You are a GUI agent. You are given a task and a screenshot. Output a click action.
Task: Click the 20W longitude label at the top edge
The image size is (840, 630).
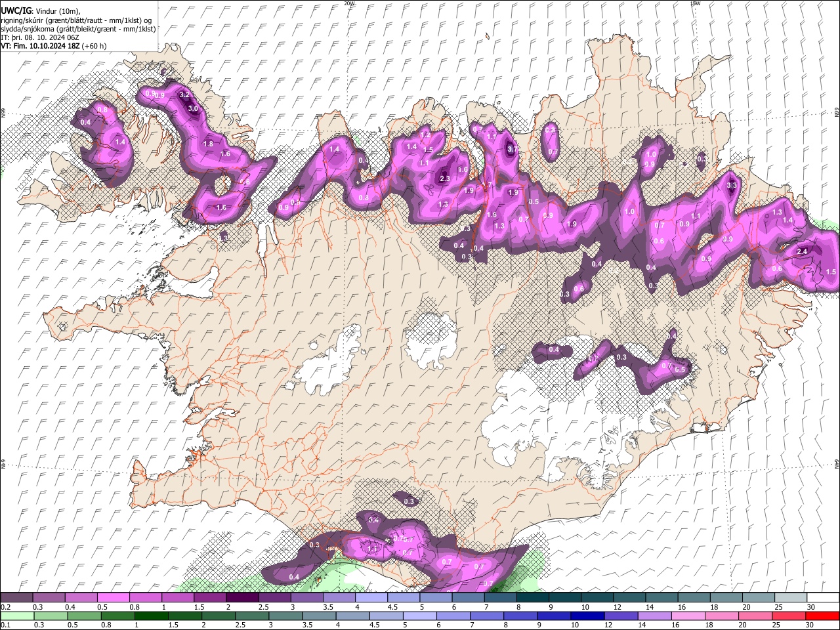[x=349, y=3]
